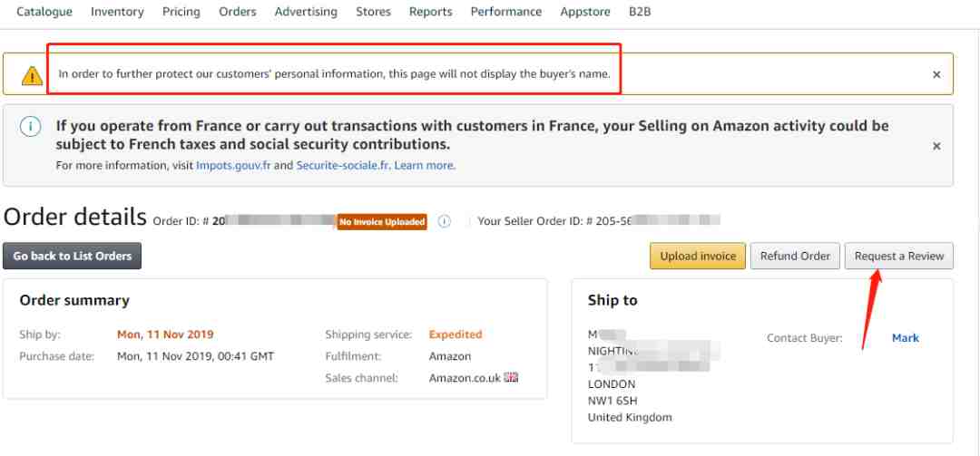The height and width of the screenshot is (456, 980).
Task: Contact buyer Mark via name link
Action: pos(905,338)
